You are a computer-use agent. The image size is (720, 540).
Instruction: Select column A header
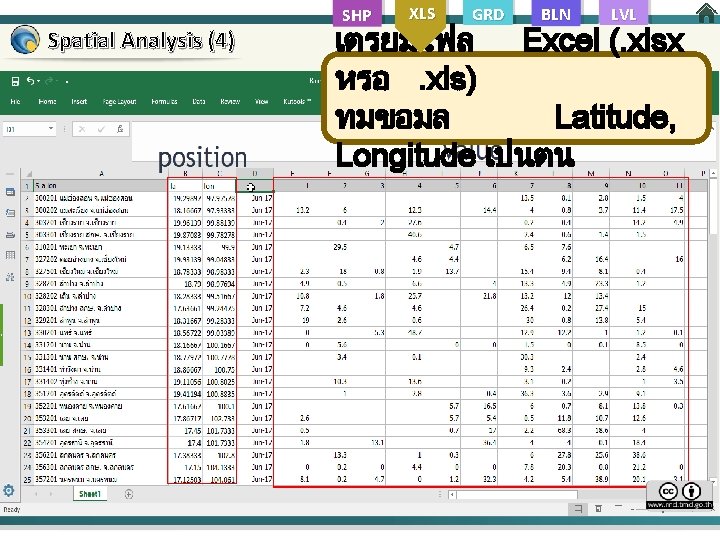[x=101, y=174]
